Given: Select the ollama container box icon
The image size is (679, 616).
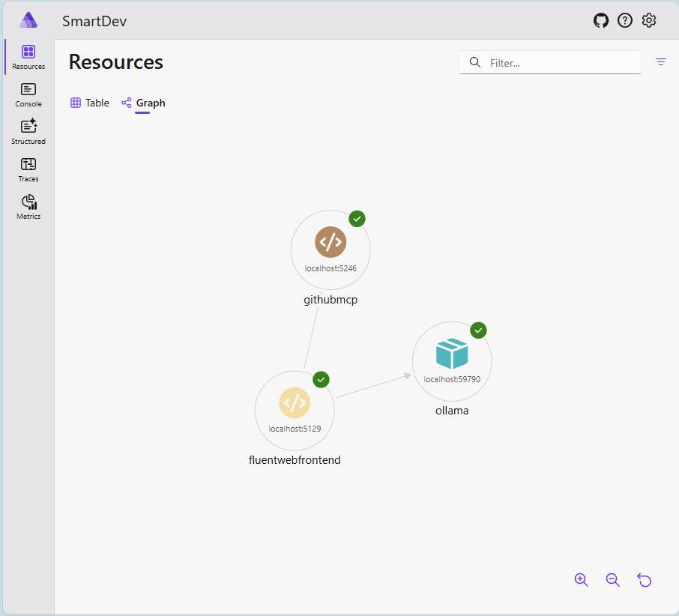Looking at the screenshot, I should tap(452, 353).
